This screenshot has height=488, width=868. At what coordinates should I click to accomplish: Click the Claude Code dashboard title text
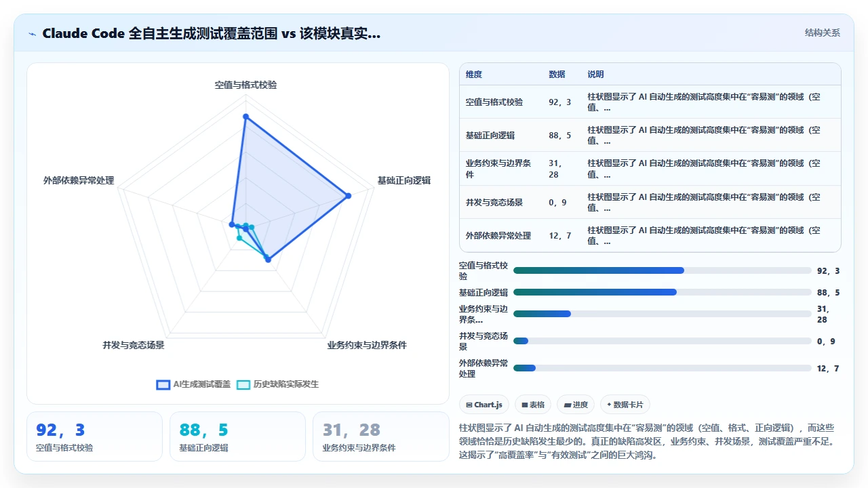(211, 33)
